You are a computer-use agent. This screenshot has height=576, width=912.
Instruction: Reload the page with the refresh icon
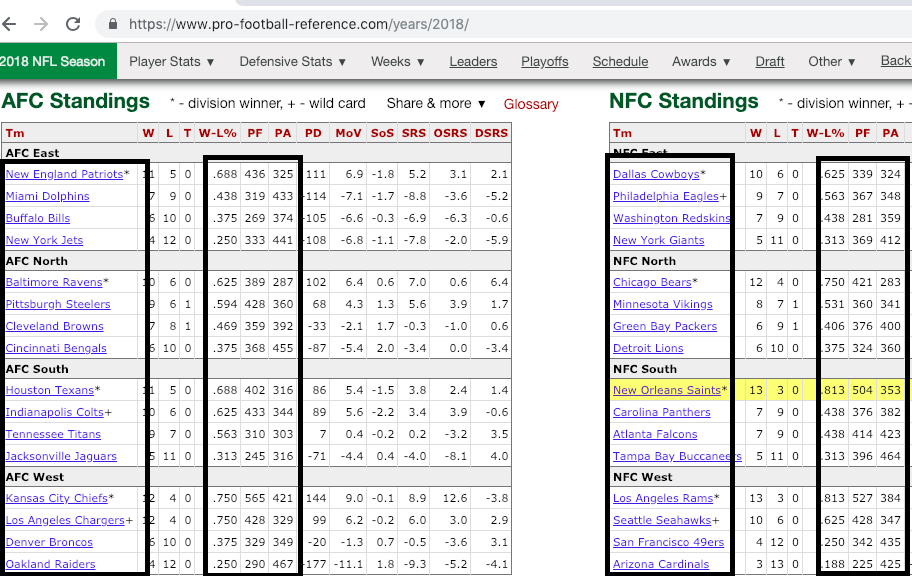(x=73, y=24)
